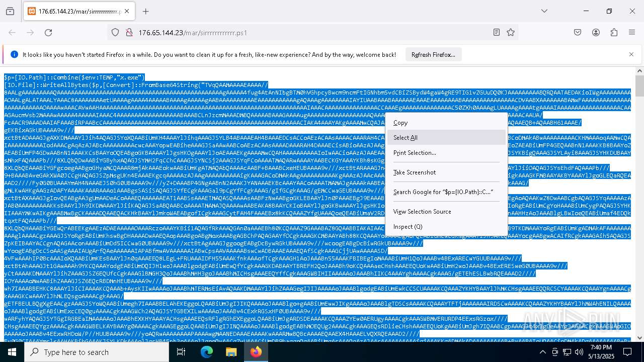The height and width of the screenshot is (362, 644).
Task: Show hidden system tray icons chevron
Action: pyautogui.click(x=543, y=352)
